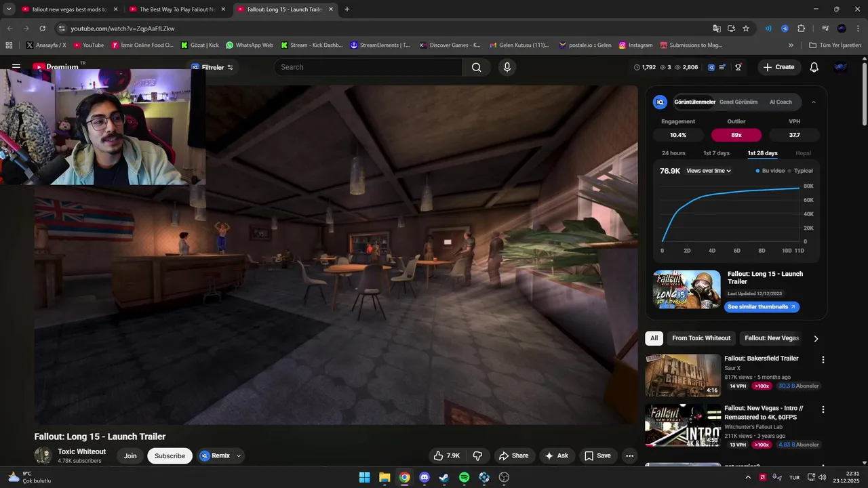868x488 pixels.
Task: Select the 1st 7 days range
Action: [x=716, y=153]
